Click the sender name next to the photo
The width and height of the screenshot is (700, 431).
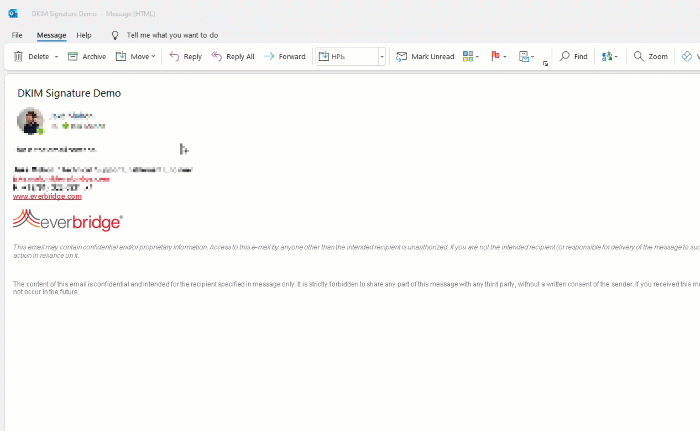tap(71, 116)
